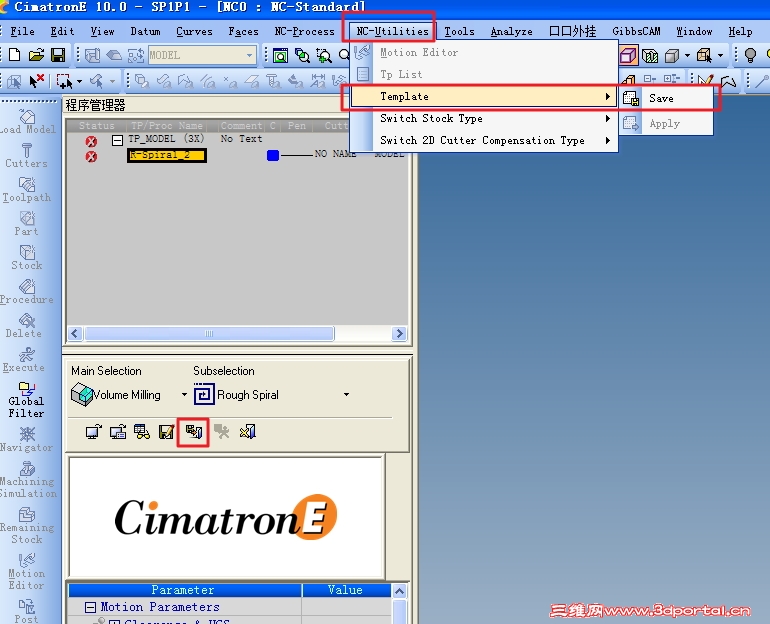770x624 pixels.
Task: Click Stock in the NC guide
Action: (x=27, y=258)
